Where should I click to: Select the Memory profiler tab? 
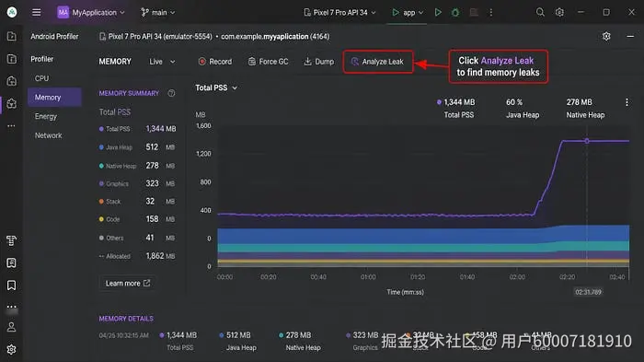click(54, 97)
